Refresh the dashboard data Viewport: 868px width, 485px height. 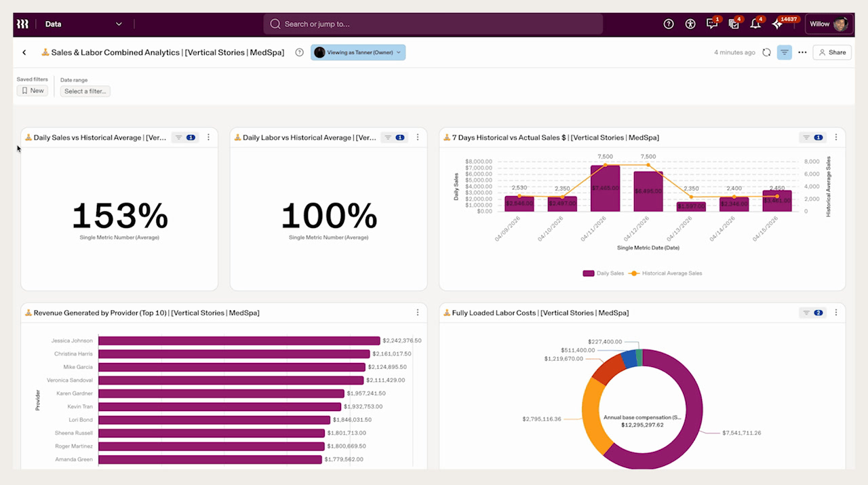(766, 52)
